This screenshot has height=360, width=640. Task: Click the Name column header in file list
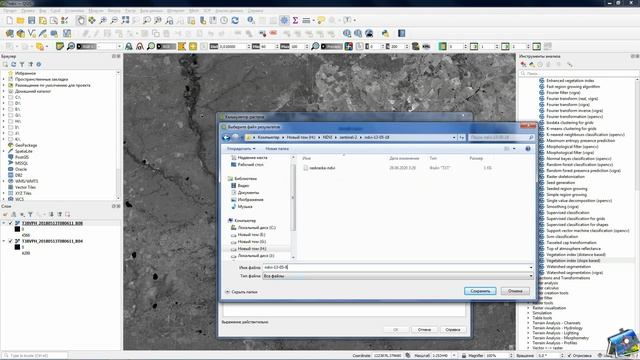click(307, 158)
